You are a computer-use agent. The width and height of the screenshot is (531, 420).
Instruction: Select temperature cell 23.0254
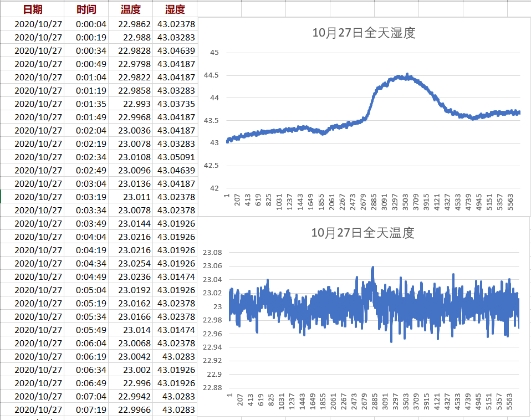click(x=131, y=263)
